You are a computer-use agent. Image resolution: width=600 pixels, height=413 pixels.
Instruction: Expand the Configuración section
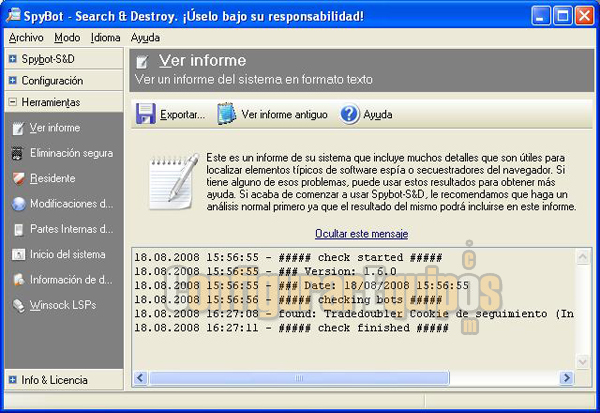[x=13, y=80]
